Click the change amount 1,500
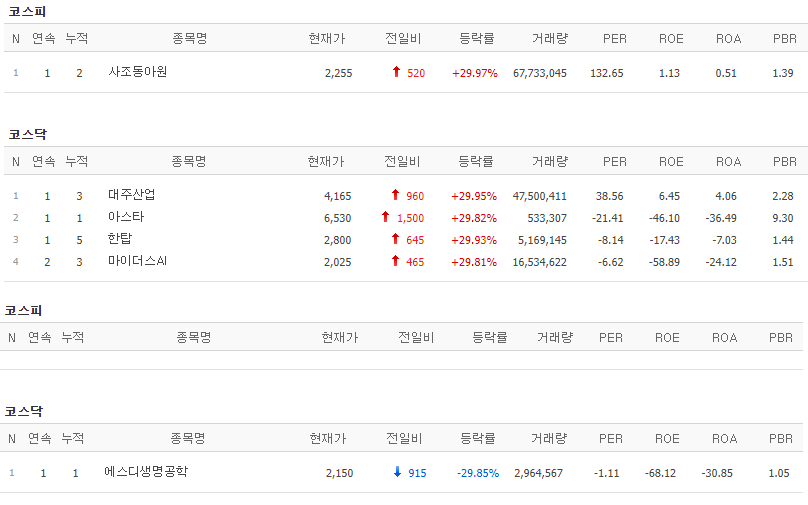 click(x=410, y=218)
